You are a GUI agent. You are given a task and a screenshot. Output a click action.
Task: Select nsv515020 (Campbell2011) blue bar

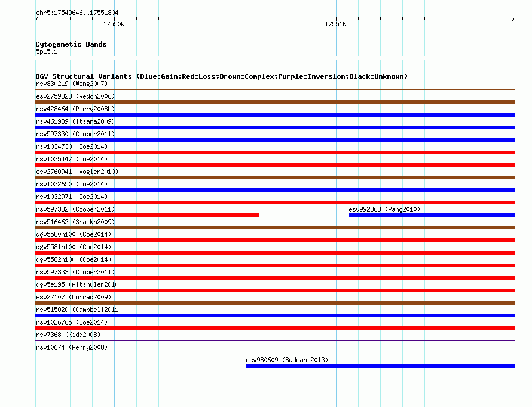pyautogui.click(x=275, y=316)
